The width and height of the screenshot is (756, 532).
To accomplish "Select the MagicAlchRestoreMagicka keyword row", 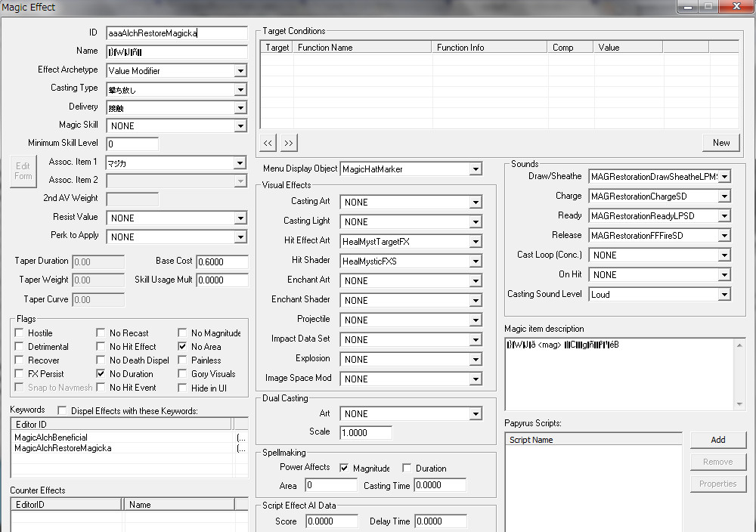I will point(129,448).
